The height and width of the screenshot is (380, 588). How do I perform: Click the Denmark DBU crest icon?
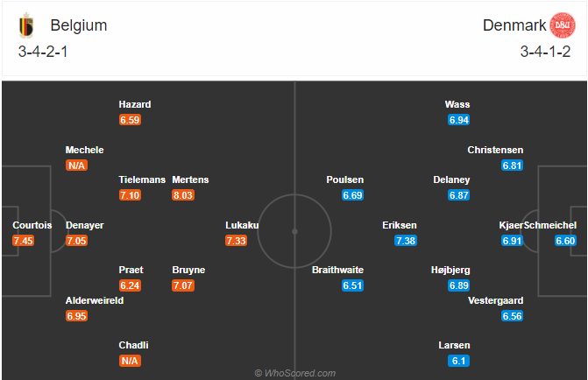563,25
